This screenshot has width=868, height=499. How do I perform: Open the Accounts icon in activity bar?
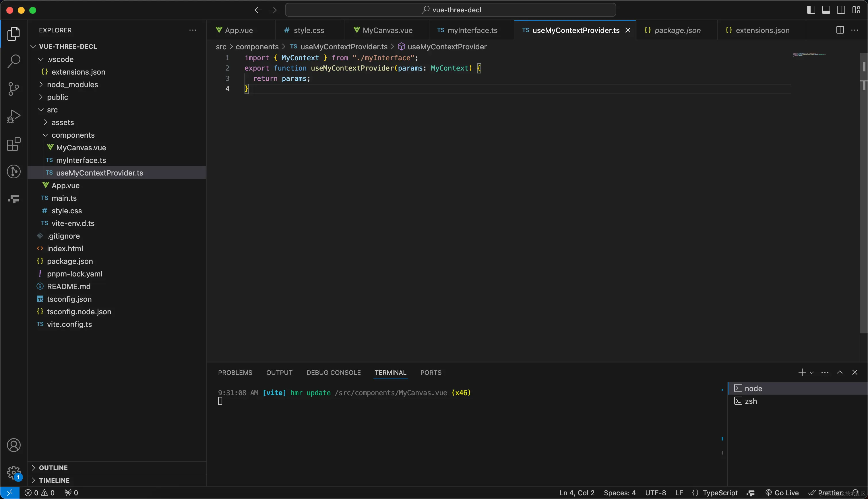pos(14,445)
